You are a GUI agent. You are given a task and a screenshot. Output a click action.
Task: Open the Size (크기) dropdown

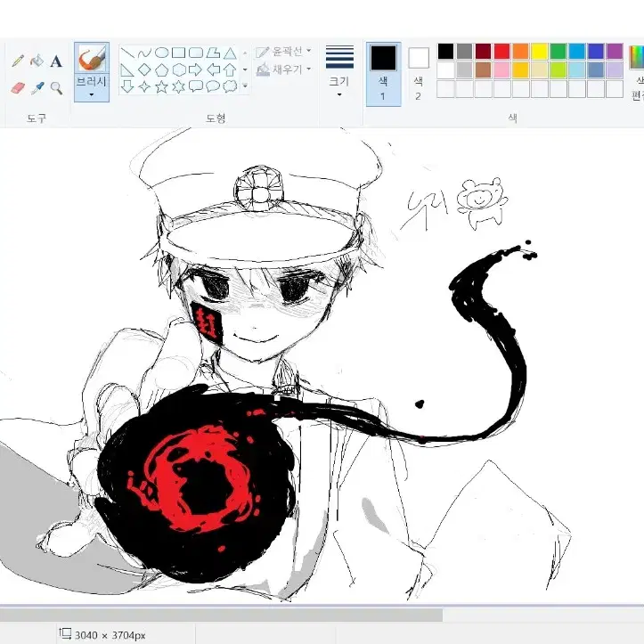tap(339, 72)
